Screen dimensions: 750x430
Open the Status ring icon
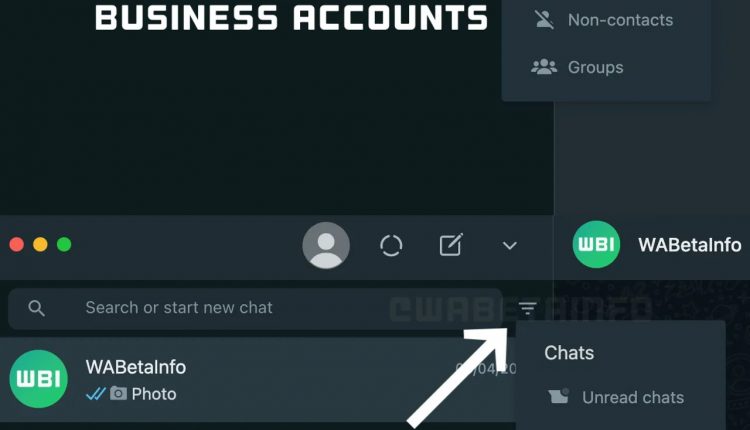(x=391, y=245)
